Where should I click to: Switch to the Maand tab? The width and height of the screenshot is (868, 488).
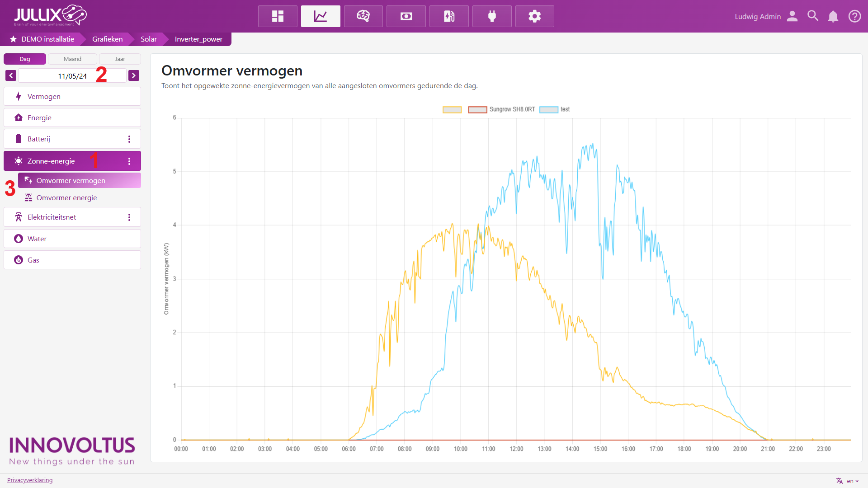coord(72,59)
